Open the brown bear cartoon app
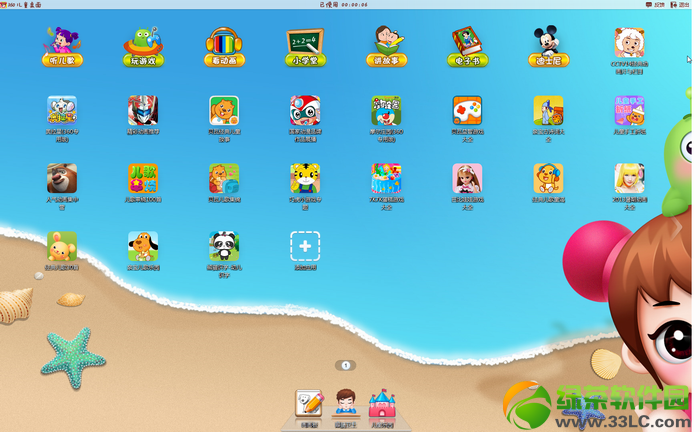The height and width of the screenshot is (443, 700). click(62, 178)
